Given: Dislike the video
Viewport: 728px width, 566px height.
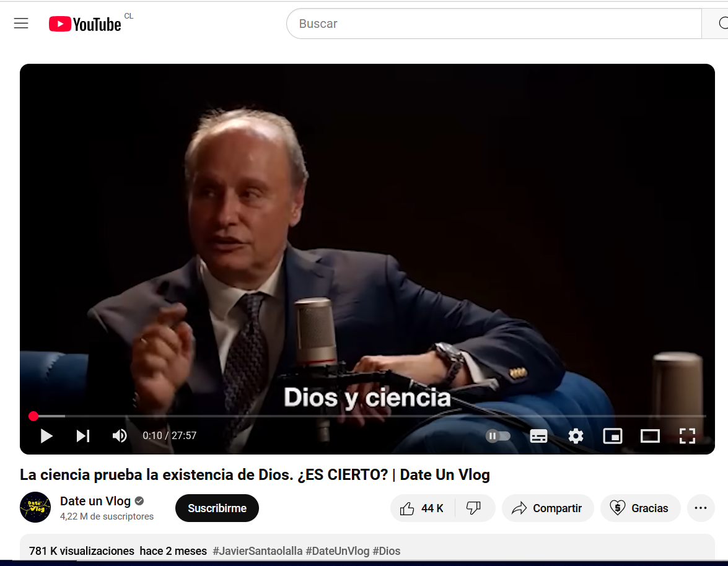Looking at the screenshot, I should (x=473, y=508).
